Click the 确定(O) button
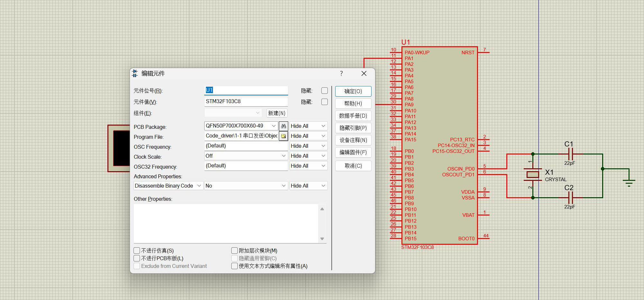The image size is (644, 300). (353, 91)
